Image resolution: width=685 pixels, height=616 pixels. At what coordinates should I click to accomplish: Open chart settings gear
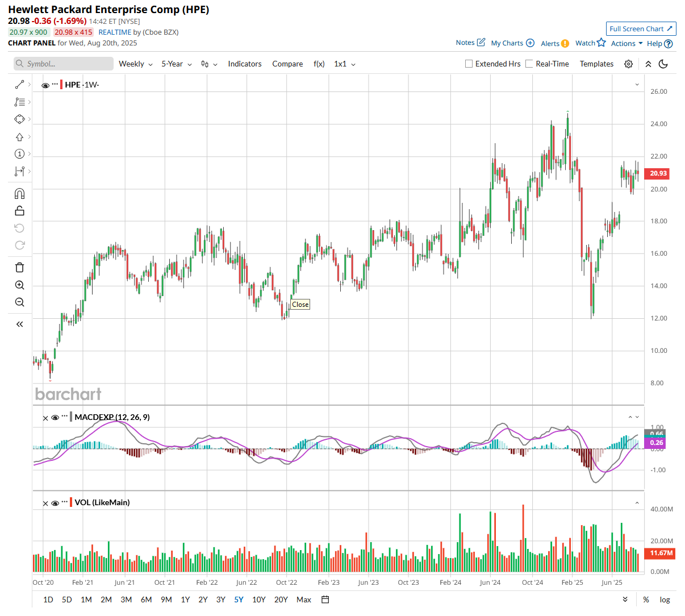point(628,64)
